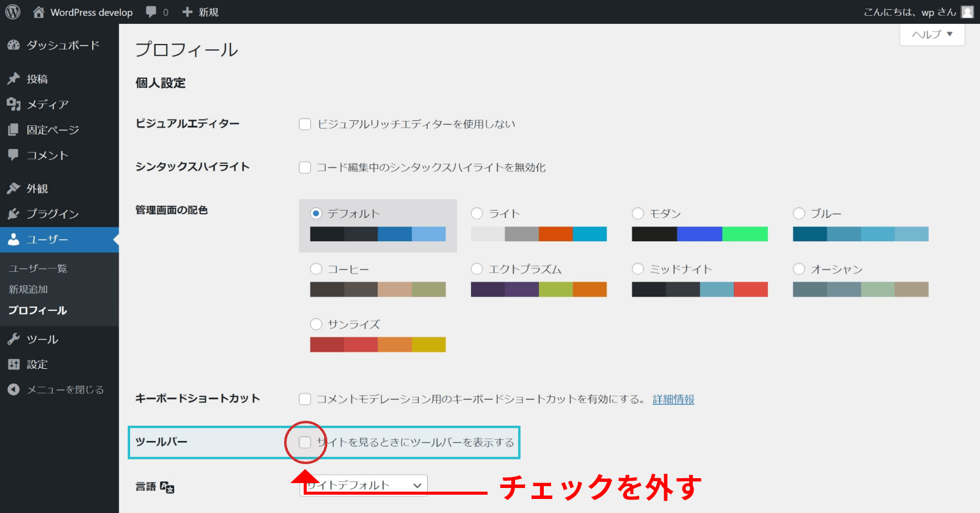Image resolution: width=980 pixels, height=513 pixels.
Task: Click the コメント sidebar menu label
Action: point(47,155)
